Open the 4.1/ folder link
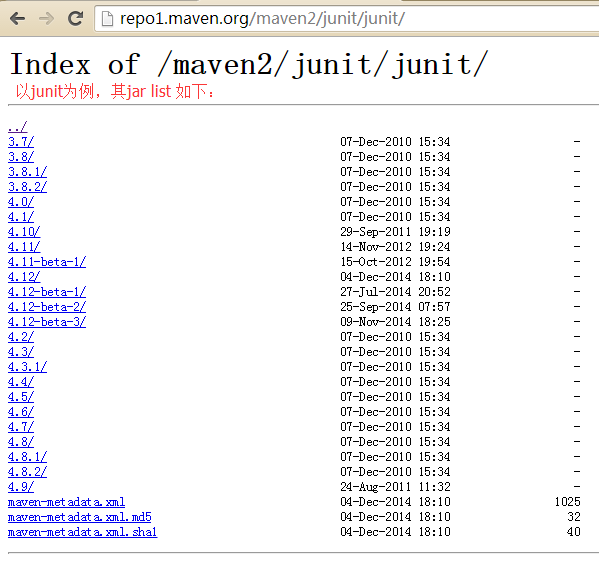 [21, 217]
